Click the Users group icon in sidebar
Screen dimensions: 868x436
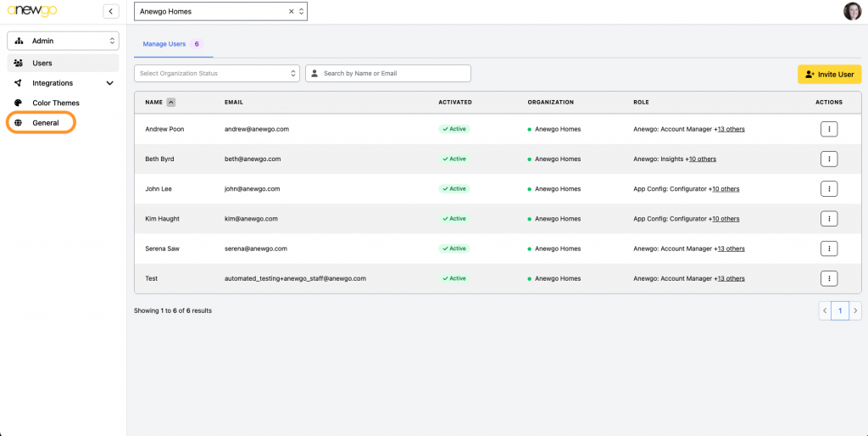coord(19,63)
